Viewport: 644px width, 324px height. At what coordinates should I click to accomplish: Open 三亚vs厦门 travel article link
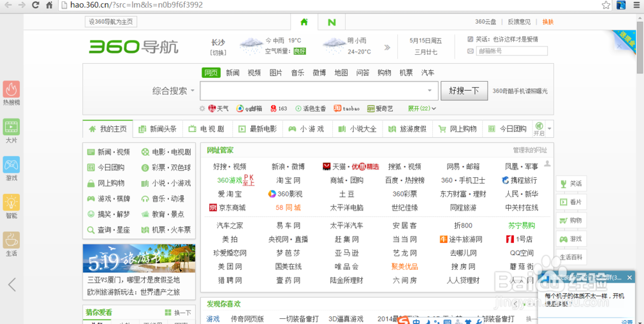(x=133, y=280)
